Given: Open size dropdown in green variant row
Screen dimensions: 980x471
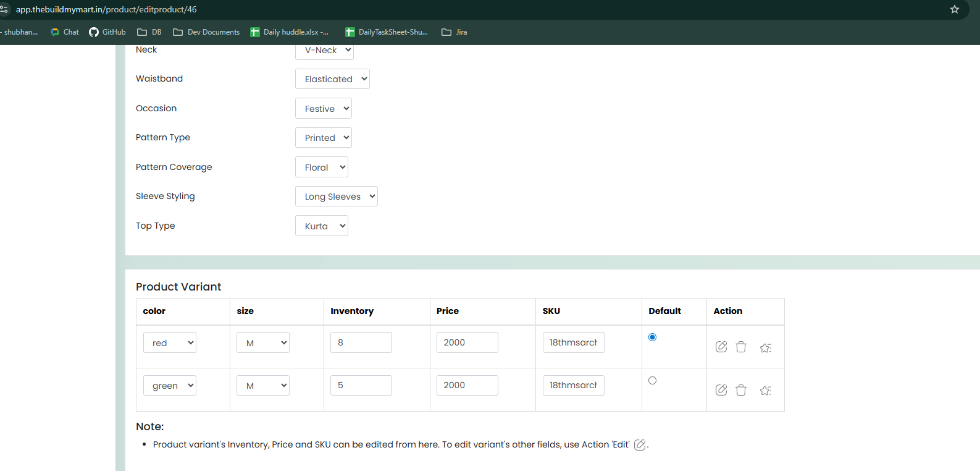Looking at the screenshot, I should coord(263,386).
